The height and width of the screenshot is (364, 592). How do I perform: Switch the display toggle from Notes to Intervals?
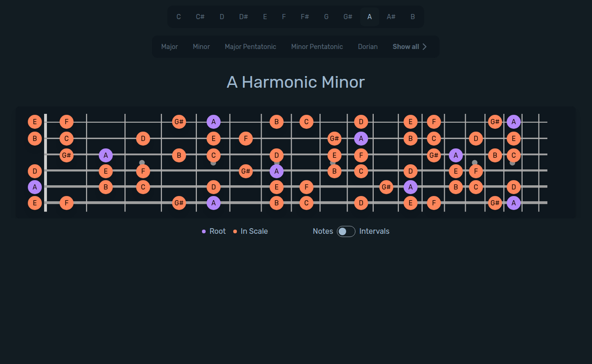346,231
